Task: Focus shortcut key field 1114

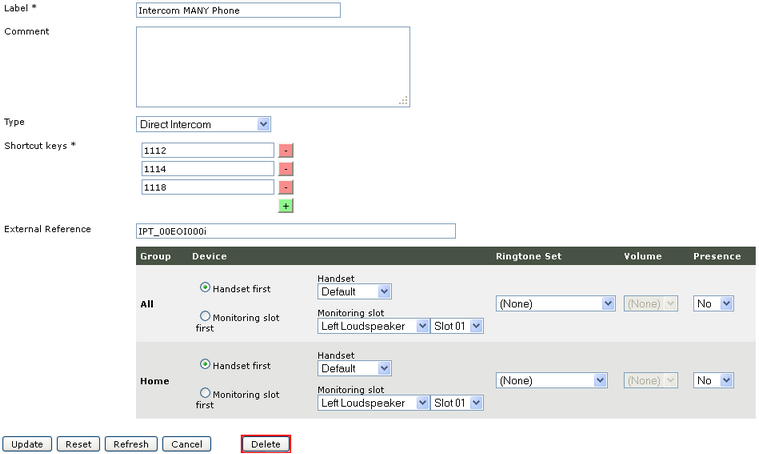Action: click(x=208, y=169)
